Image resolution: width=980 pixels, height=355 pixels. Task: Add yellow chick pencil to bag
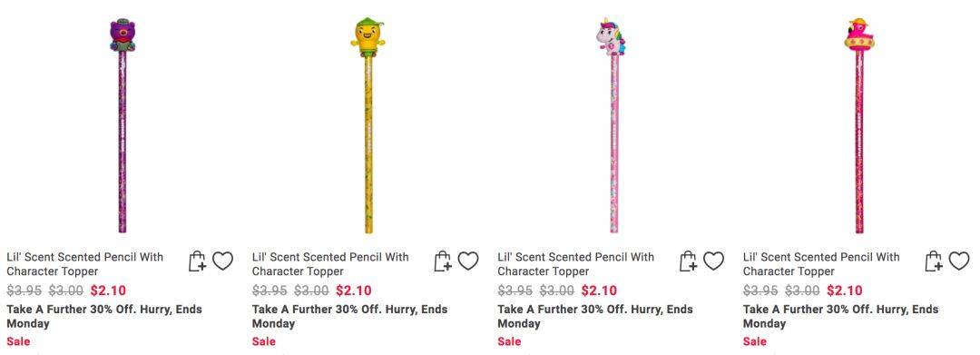click(443, 261)
